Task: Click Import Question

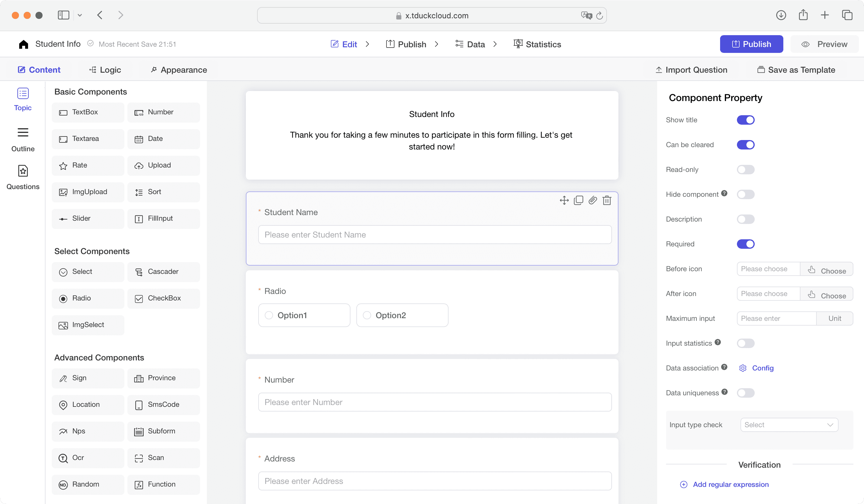Action: click(691, 70)
